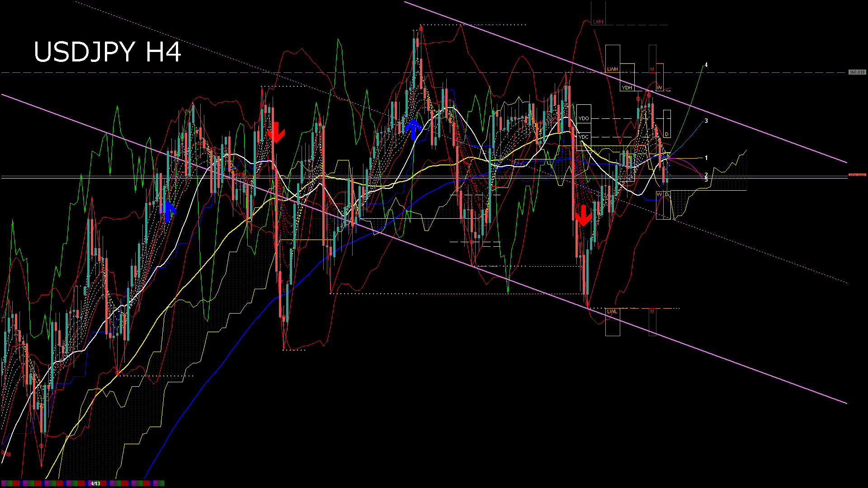Click the blue buy arrow at lower left
868x488 pixels.
coord(168,211)
